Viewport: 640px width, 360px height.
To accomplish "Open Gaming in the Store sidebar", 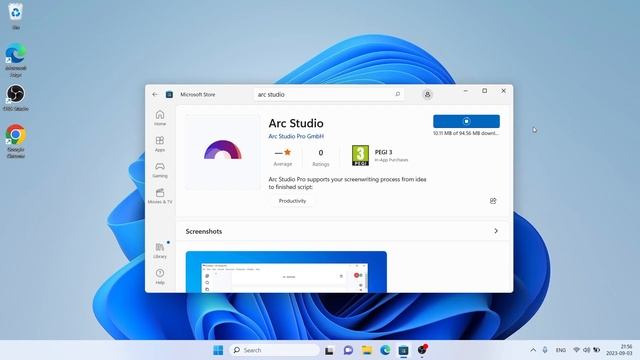I will [160, 170].
